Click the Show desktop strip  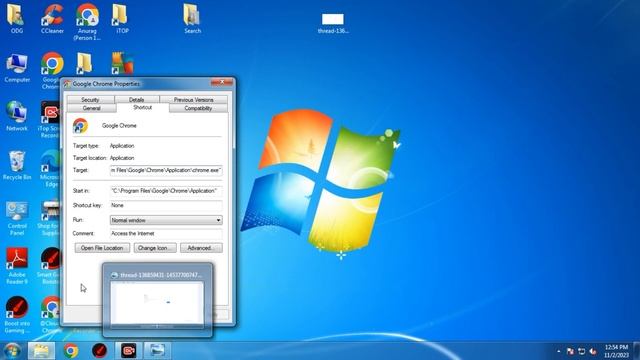636,351
